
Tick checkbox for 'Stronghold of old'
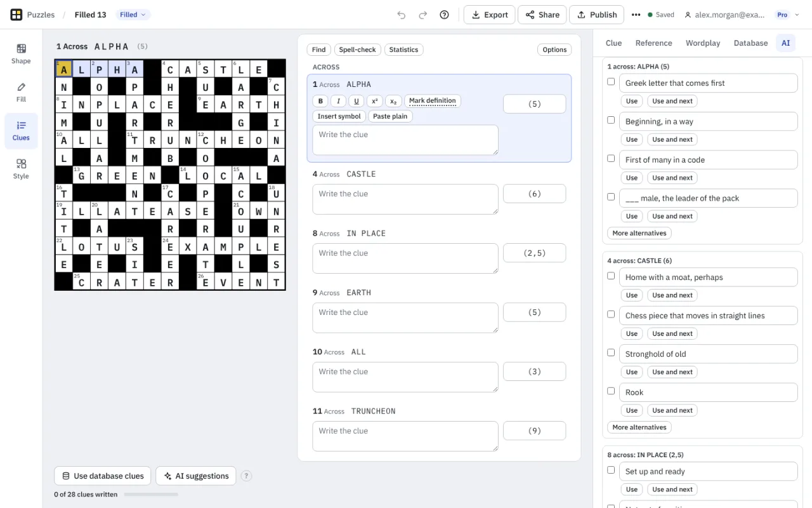point(611,353)
